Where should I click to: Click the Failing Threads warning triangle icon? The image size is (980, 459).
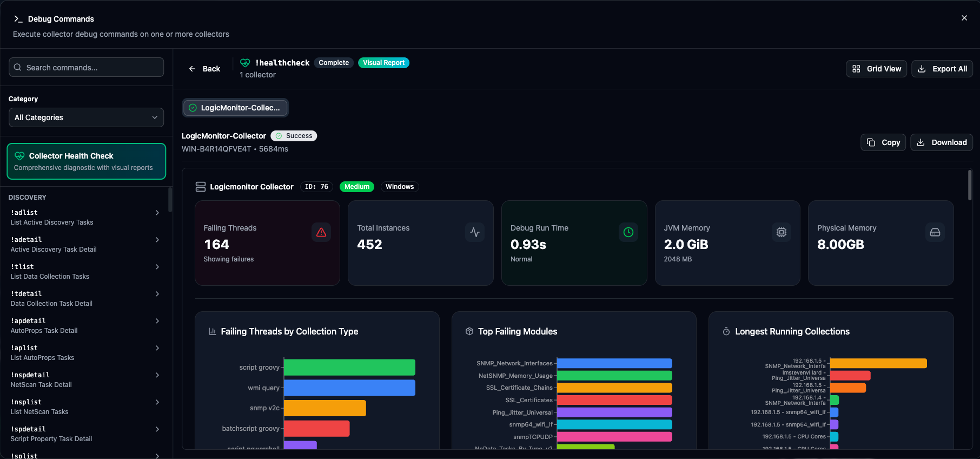tap(321, 232)
